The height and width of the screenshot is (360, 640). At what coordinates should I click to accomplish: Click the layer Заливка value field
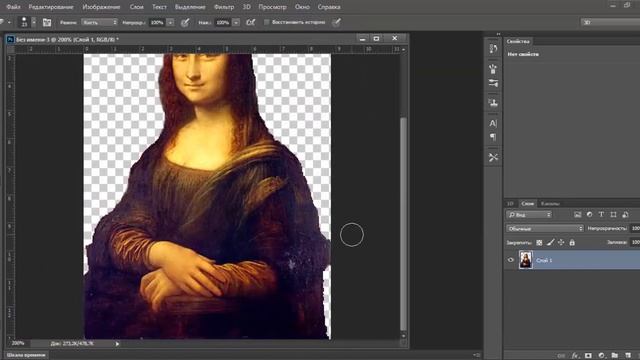click(x=635, y=242)
